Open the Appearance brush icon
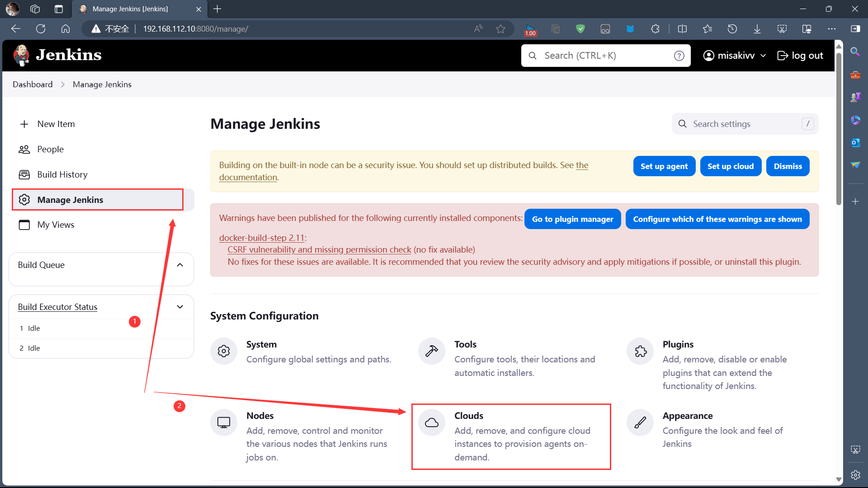Viewport: 868px width, 488px height. click(640, 422)
